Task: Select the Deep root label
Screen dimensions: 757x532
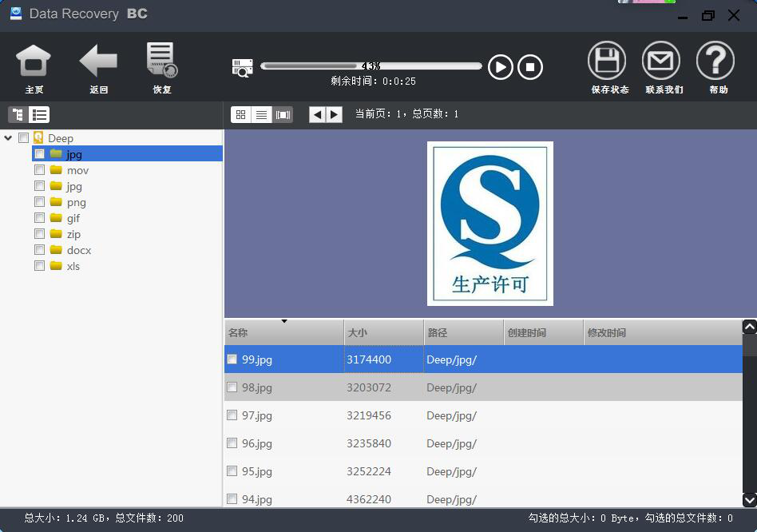Action: [61, 138]
